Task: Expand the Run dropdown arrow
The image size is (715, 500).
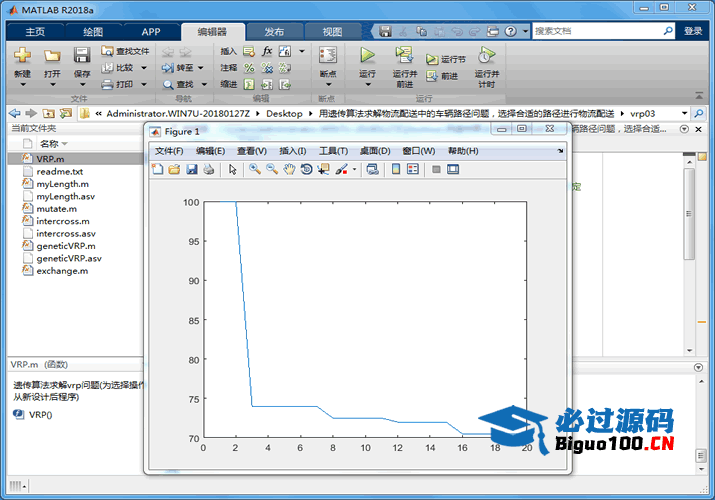Action: [368, 84]
